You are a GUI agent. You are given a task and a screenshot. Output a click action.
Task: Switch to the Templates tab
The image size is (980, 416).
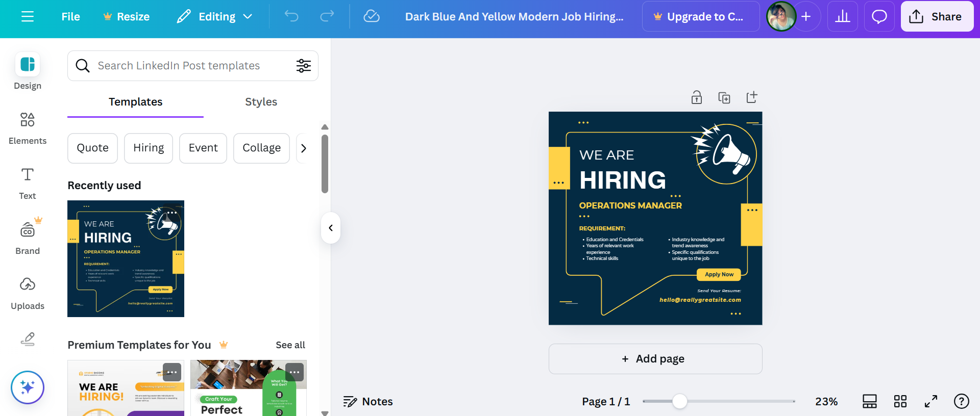(135, 102)
